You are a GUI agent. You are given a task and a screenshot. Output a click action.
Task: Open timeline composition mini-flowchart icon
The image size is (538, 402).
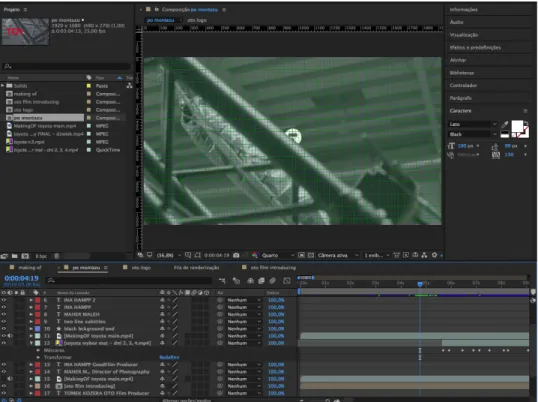(x=222, y=281)
